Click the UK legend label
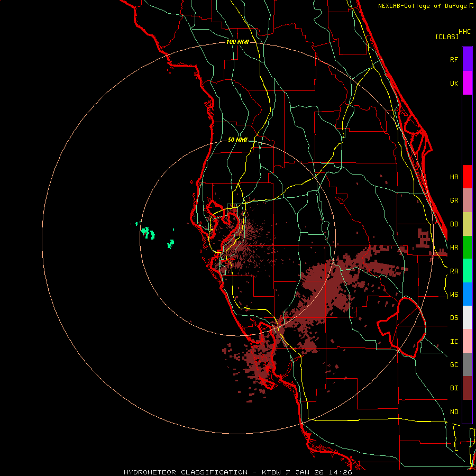This screenshot has width=476, height=476. (454, 83)
